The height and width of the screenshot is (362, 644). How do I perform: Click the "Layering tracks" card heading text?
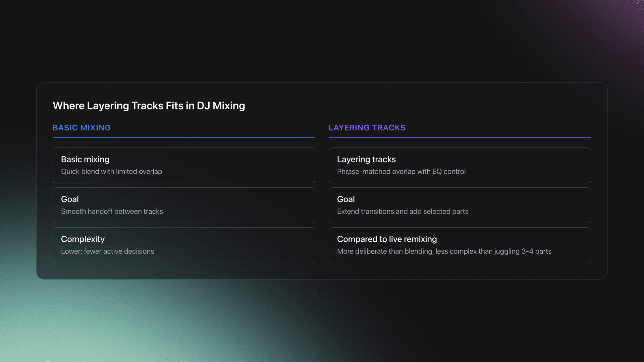pyautogui.click(x=366, y=159)
